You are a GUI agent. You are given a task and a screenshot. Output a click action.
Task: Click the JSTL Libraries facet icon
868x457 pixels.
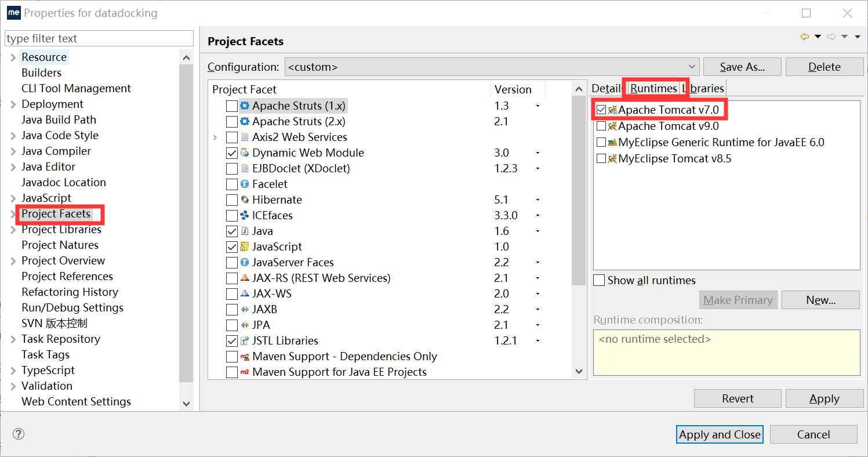click(x=245, y=340)
